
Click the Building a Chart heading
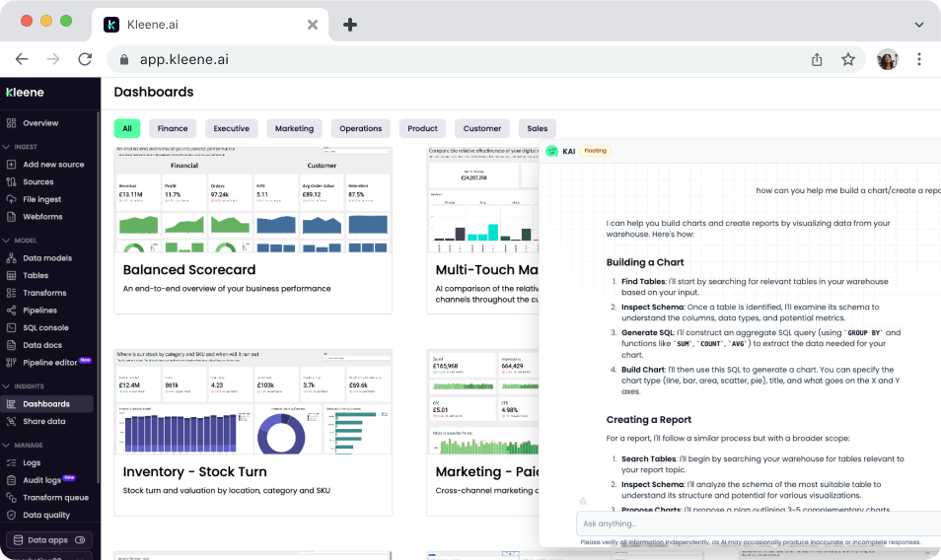coord(645,262)
